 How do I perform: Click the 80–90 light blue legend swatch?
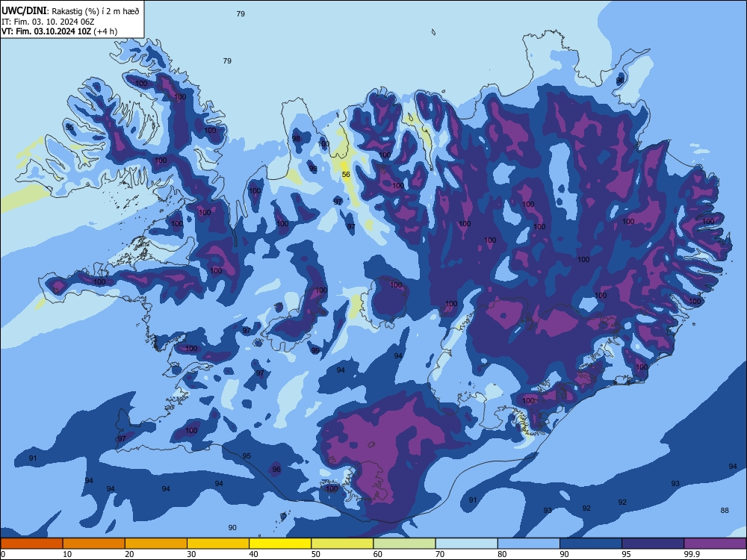[529, 544]
